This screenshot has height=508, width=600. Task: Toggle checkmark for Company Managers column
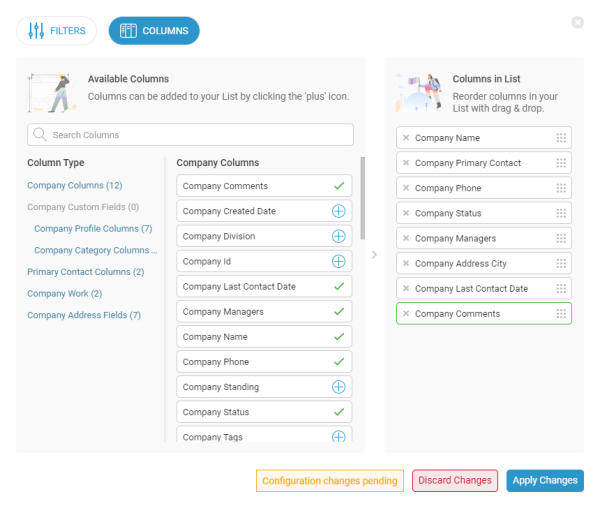(x=338, y=312)
